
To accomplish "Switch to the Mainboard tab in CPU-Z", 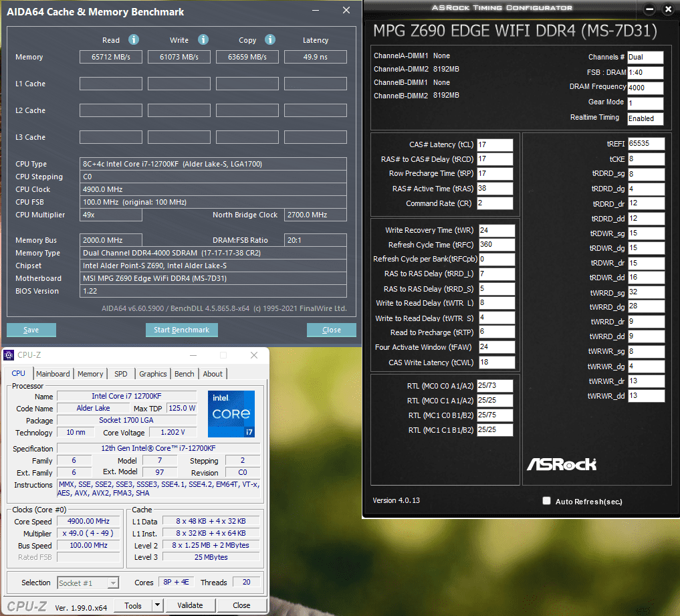I will click(53, 374).
